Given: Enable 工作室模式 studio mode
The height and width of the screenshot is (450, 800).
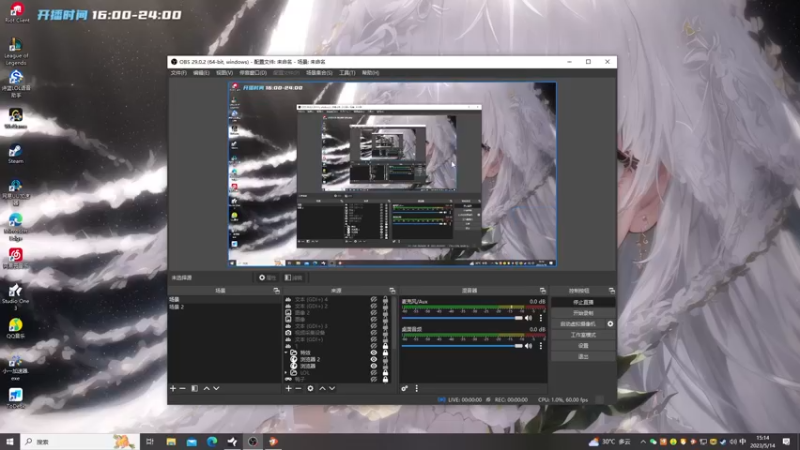Looking at the screenshot, I should pyautogui.click(x=583, y=335).
